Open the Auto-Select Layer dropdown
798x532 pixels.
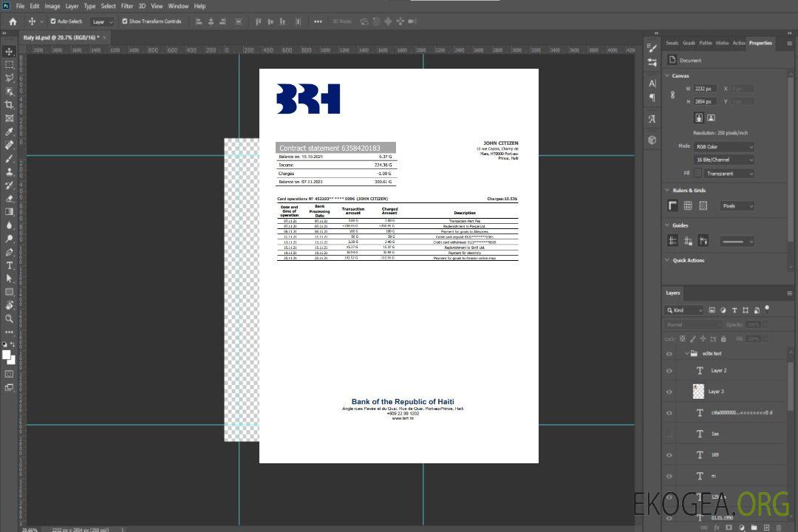click(102, 21)
